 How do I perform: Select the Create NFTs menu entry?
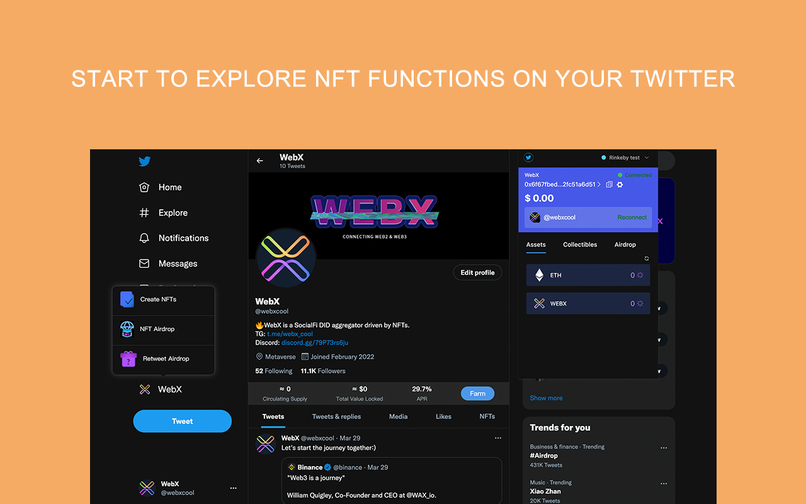pos(163,299)
